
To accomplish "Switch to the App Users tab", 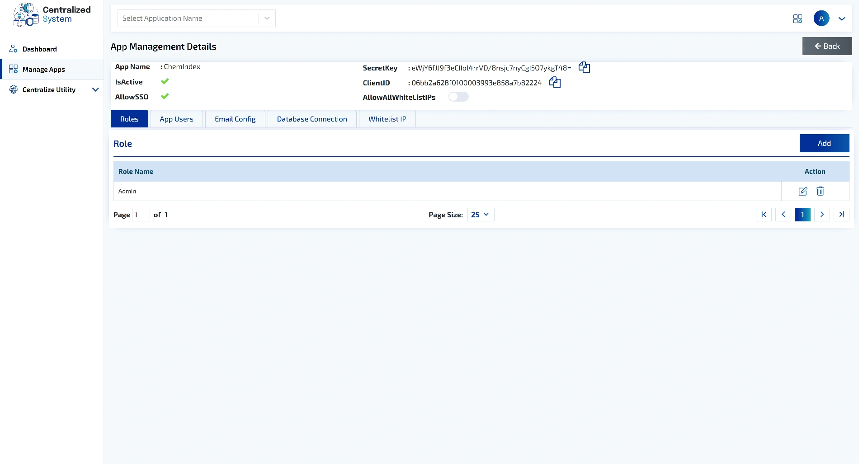I will pos(176,119).
